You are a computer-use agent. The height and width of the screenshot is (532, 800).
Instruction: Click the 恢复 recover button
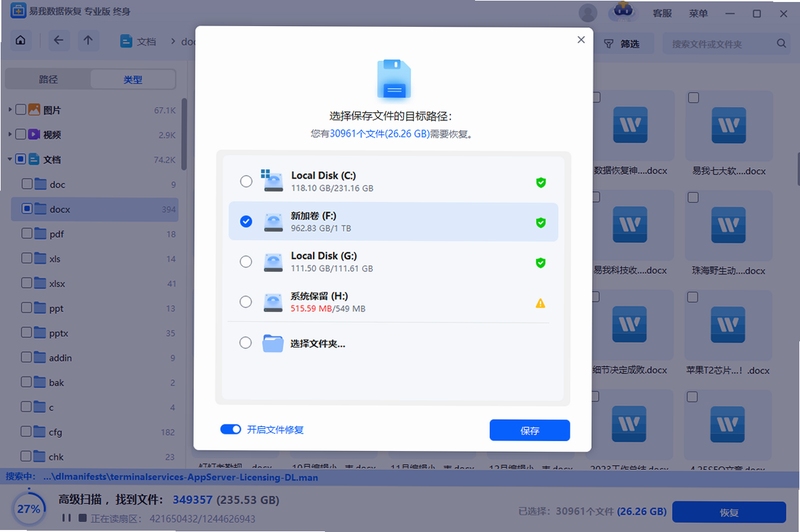click(x=729, y=512)
